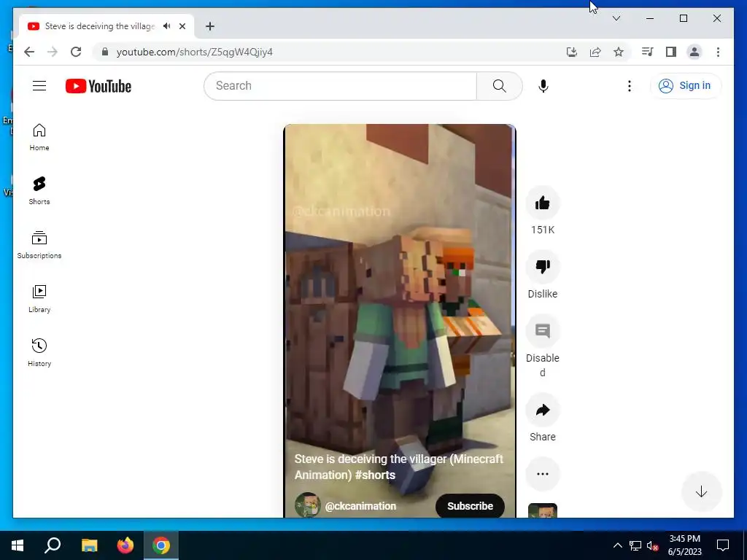
Task: Open network tray icon
Action: (x=635, y=545)
